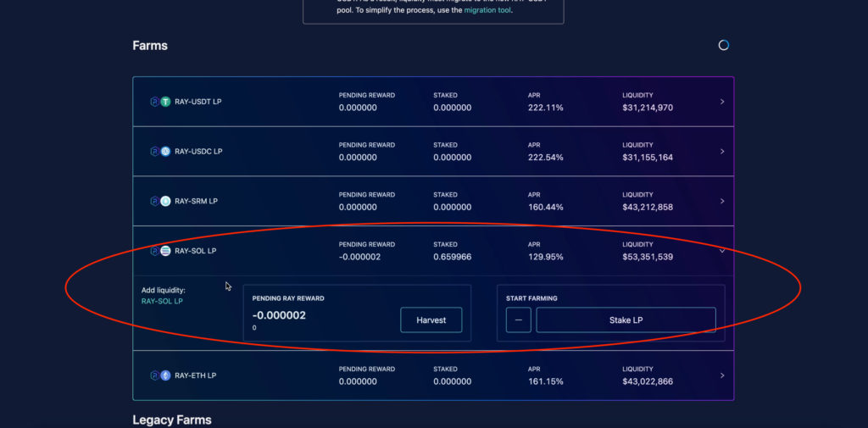Viewport: 868px width, 428px height.
Task: Click the minus unstake button
Action: click(518, 320)
